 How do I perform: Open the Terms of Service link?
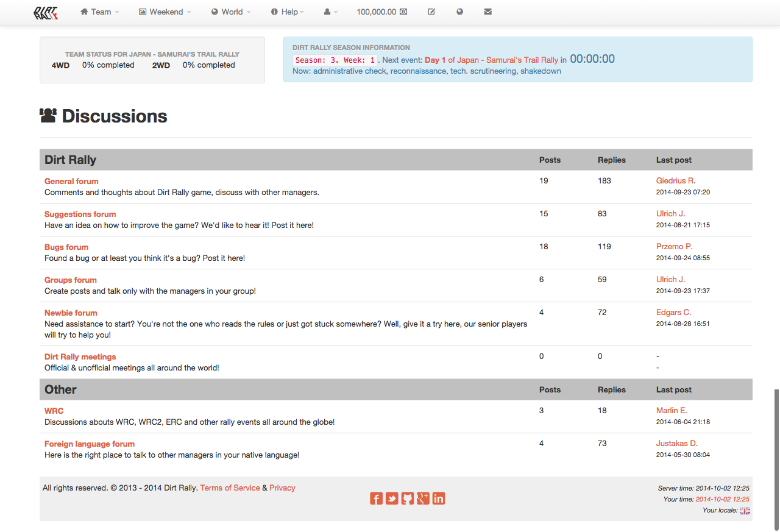[x=230, y=488]
